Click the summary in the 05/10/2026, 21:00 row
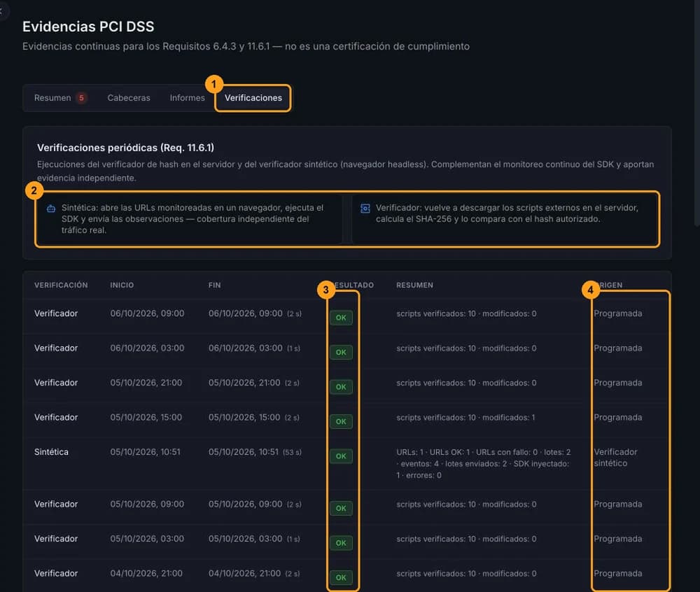Viewport: 700px width, 592px height. click(466, 383)
